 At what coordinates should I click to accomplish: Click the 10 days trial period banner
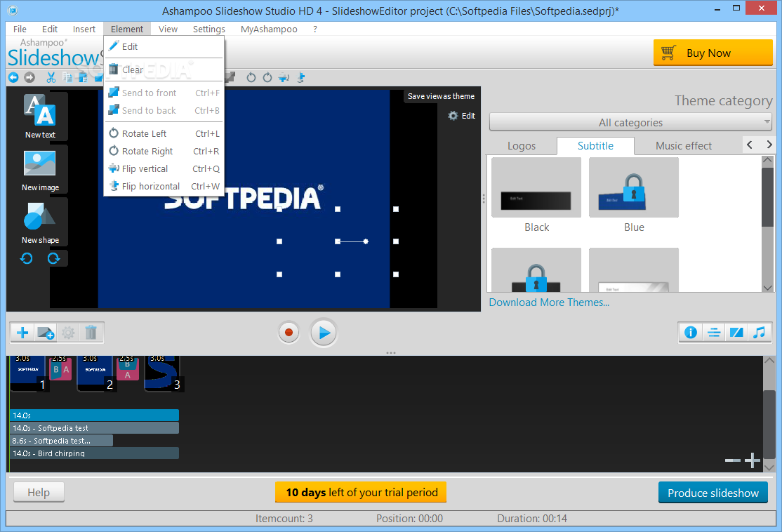tap(361, 492)
